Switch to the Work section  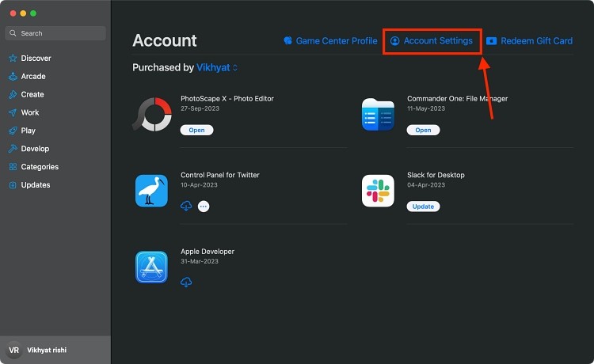(30, 112)
